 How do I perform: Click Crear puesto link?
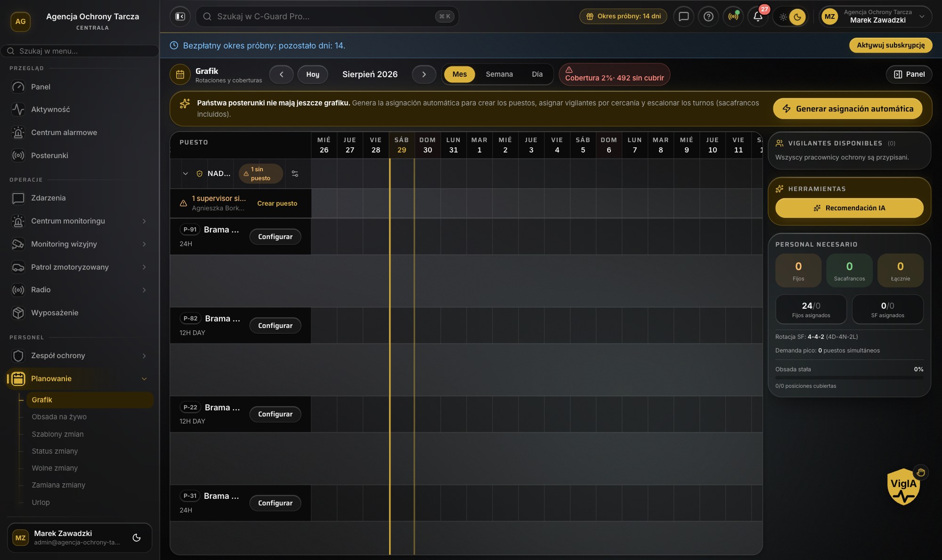(x=277, y=203)
